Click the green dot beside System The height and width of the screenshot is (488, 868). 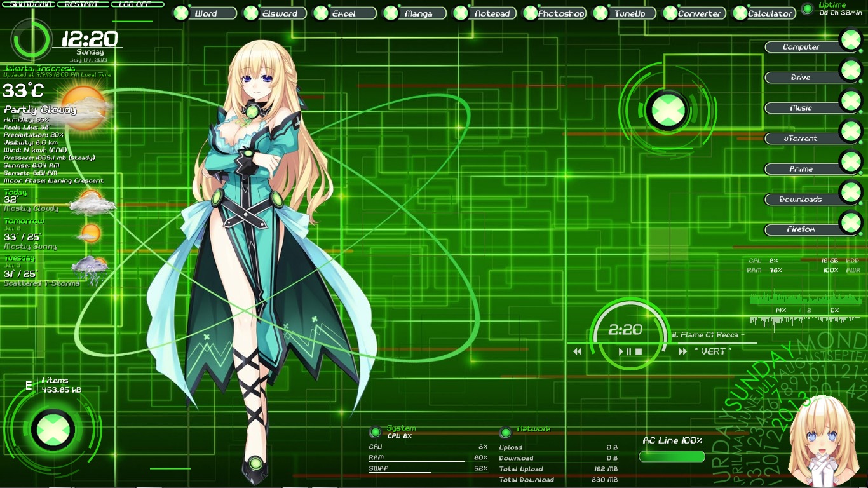376,432
